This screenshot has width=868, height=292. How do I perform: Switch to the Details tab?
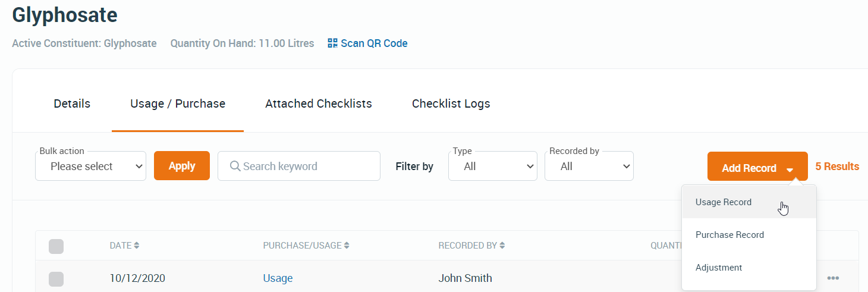coord(72,103)
